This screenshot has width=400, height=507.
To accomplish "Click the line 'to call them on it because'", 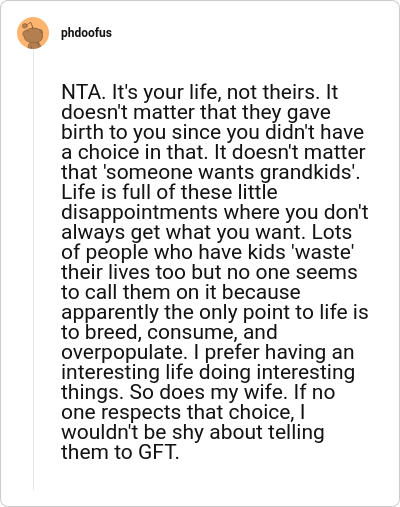I will (x=181, y=292).
